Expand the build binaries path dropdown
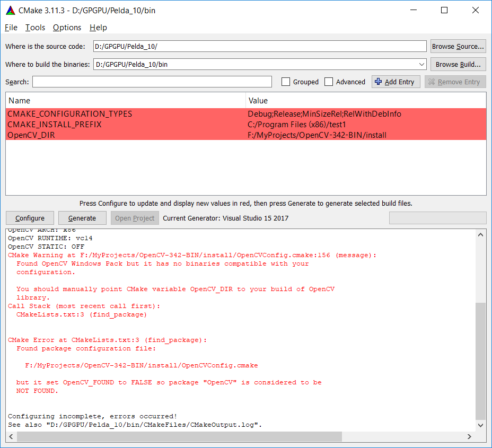 [x=421, y=64]
